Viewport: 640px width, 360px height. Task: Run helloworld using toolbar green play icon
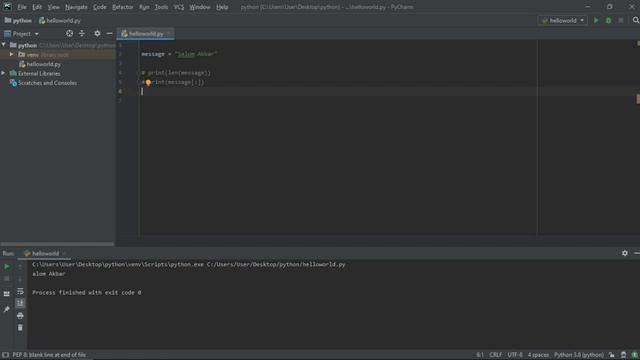596,20
